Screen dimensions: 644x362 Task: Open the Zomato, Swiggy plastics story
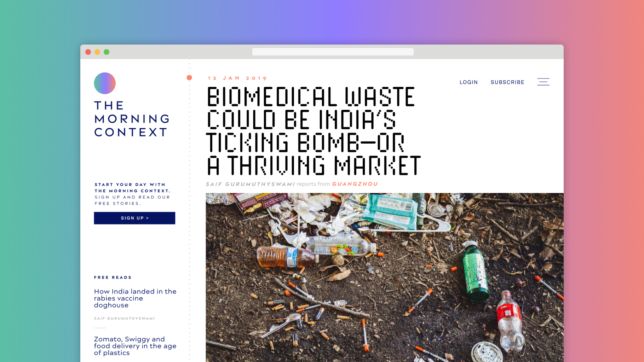pyautogui.click(x=135, y=346)
